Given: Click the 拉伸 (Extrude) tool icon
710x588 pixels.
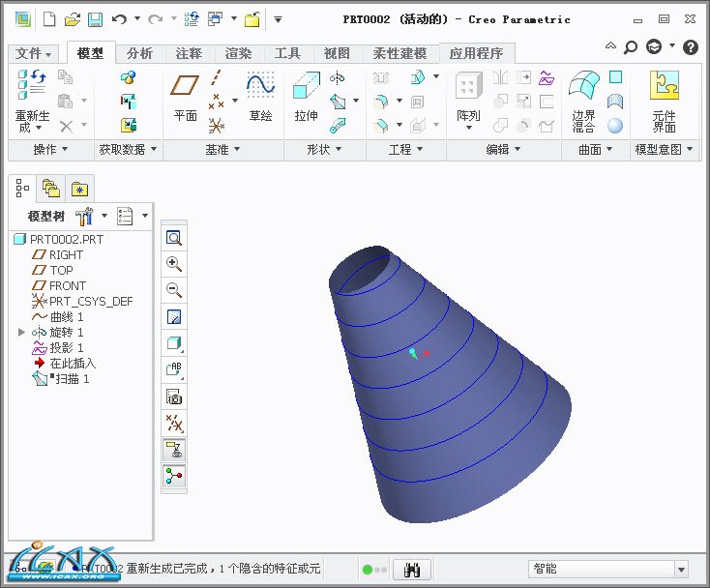Looking at the screenshot, I should [306, 89].
